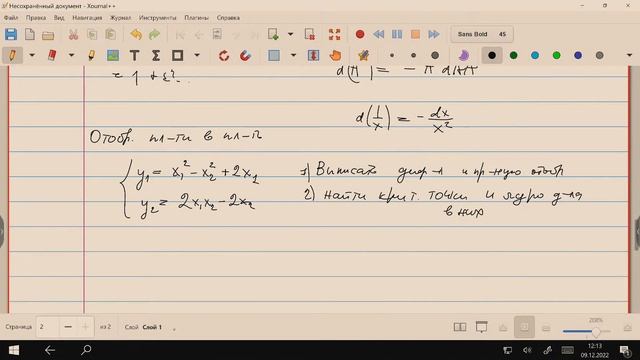Toggle rotation snapping
Image resolution: width=640 pixels, height=360 pixels.
(224, 56)
